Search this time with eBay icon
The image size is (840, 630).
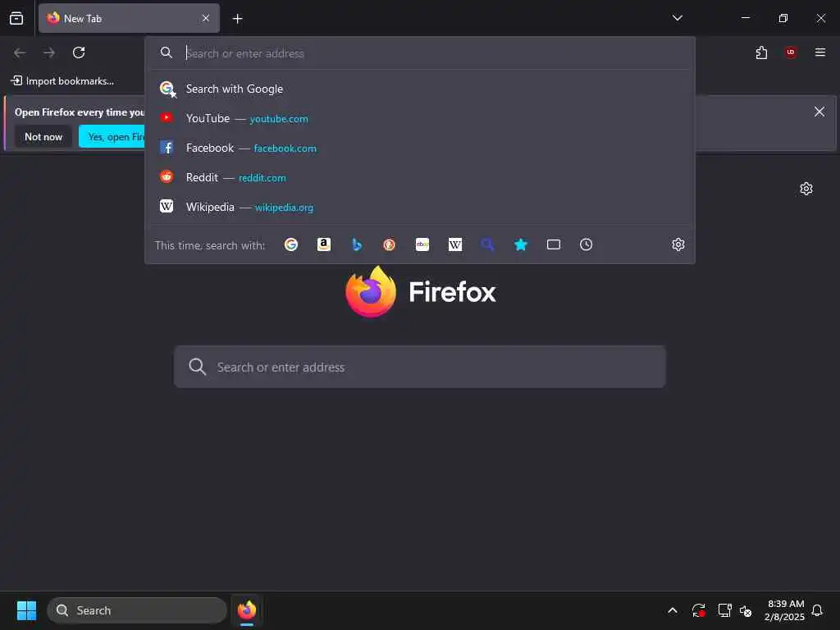(x=422, y=244)
